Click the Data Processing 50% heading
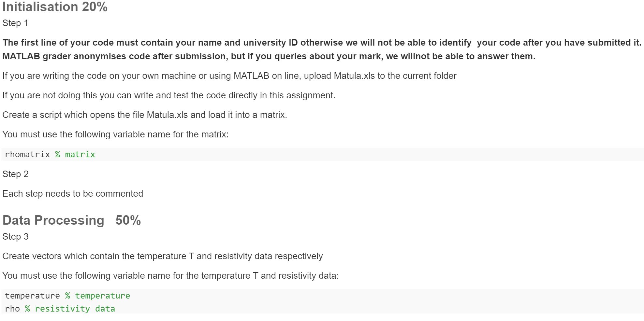 71,220
